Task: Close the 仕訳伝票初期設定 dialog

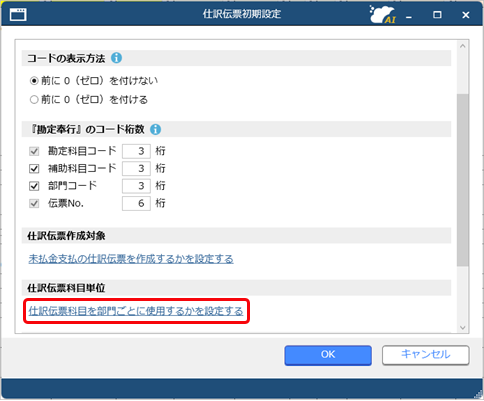Action: tap(466, 15)
